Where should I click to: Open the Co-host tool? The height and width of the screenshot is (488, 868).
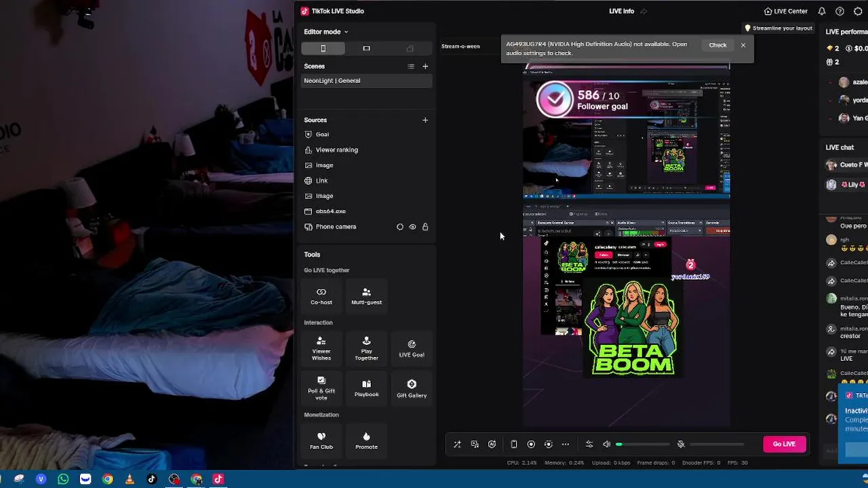point(321,296)
